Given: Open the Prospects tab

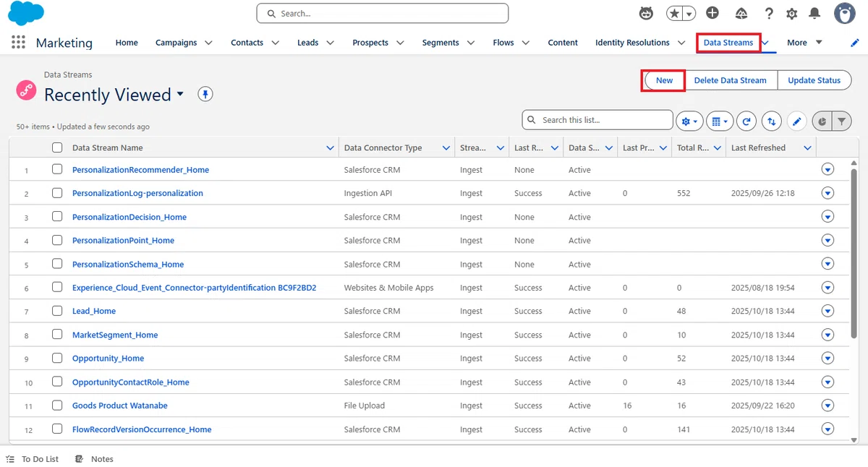Looking at the screenshot, I should coord(370,43).
